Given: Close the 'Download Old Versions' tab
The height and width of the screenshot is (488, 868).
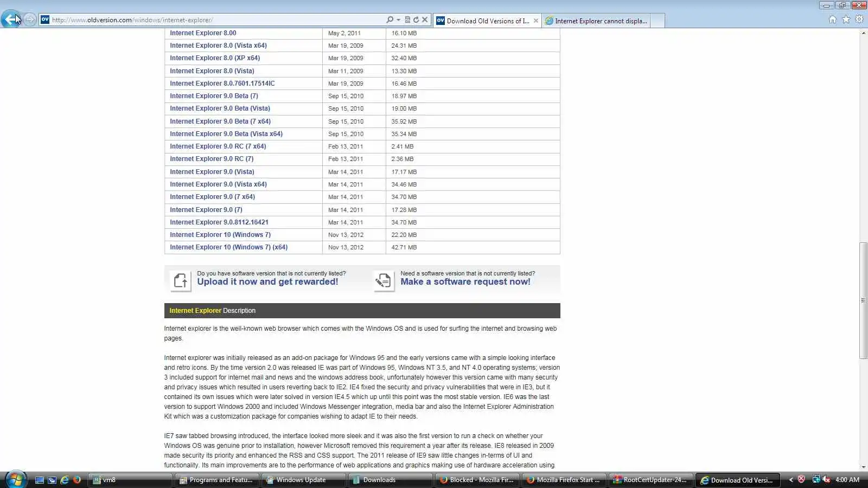Looking at the screenshot, I should (x=536, y=21).
